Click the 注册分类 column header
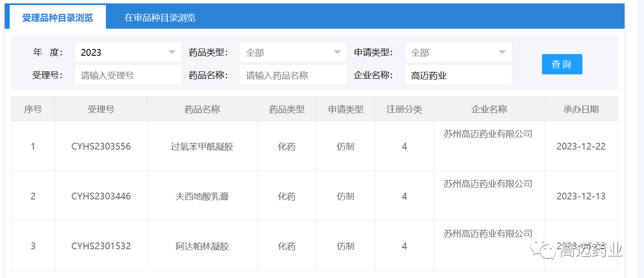The height and width of the screenshot is (278, 644). [404, 109]
